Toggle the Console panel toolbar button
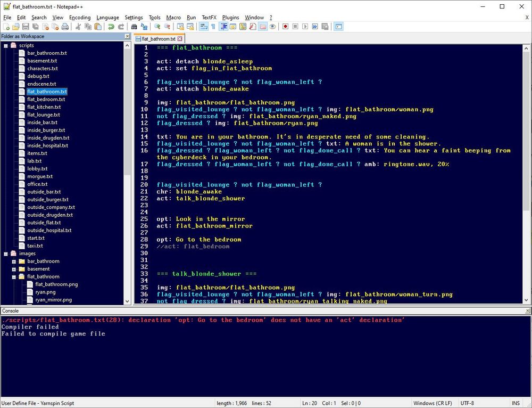Viewport: 532px width, 408px height. 338,27
